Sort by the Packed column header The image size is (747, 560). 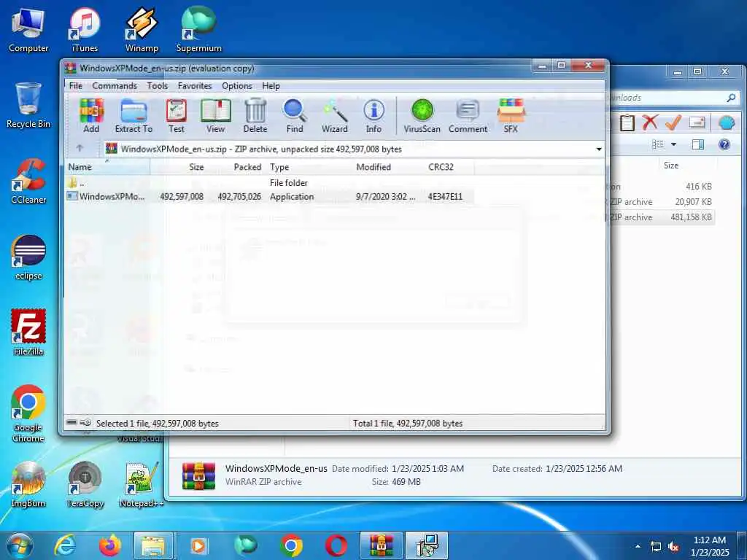(x=236, y=167)
